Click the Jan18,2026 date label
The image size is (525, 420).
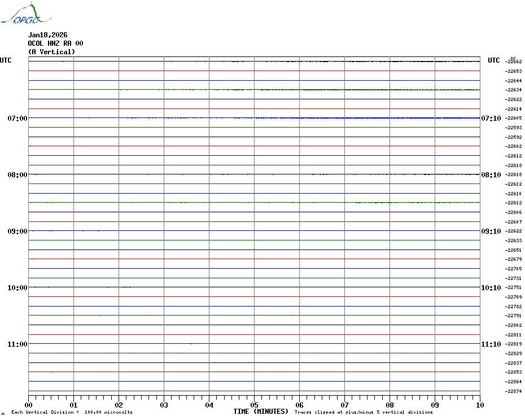click(x=47, y=35)
